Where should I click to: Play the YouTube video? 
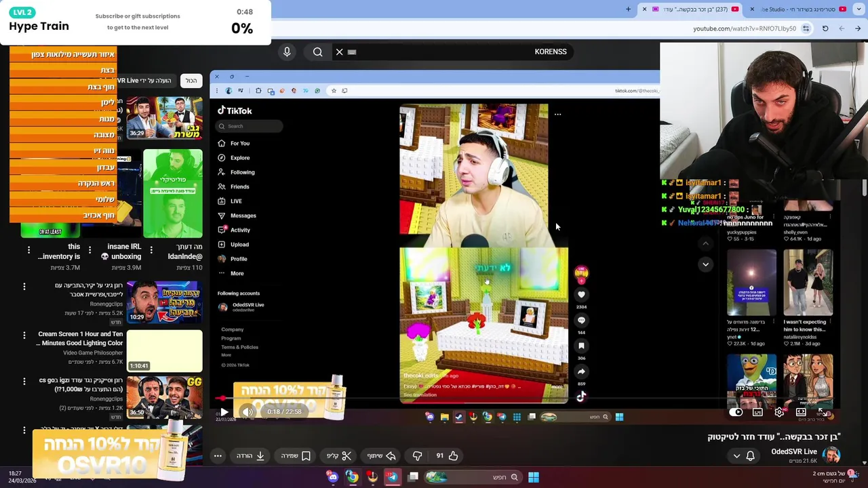(x=224, y=411)
